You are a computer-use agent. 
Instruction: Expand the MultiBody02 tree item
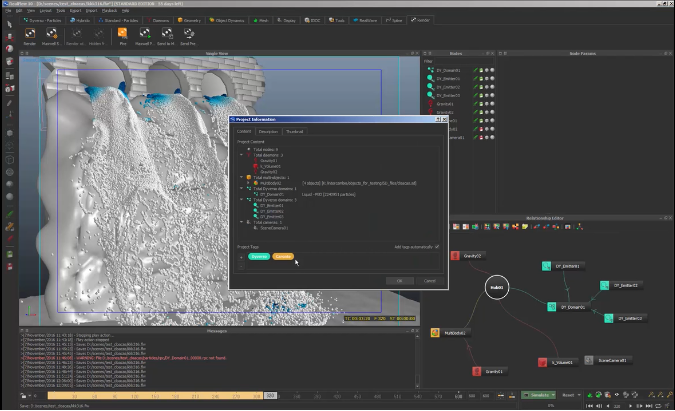[248, 183]
